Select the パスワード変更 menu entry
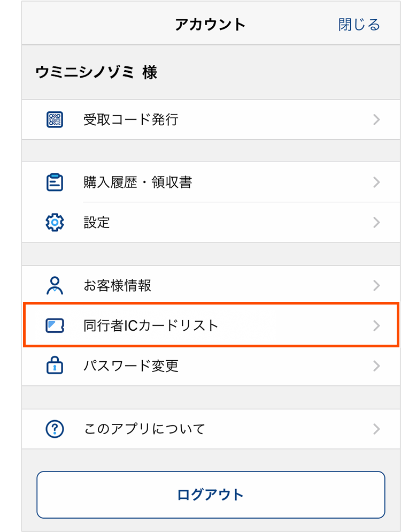This screenshot has height=532, width=401. [131, 366]
